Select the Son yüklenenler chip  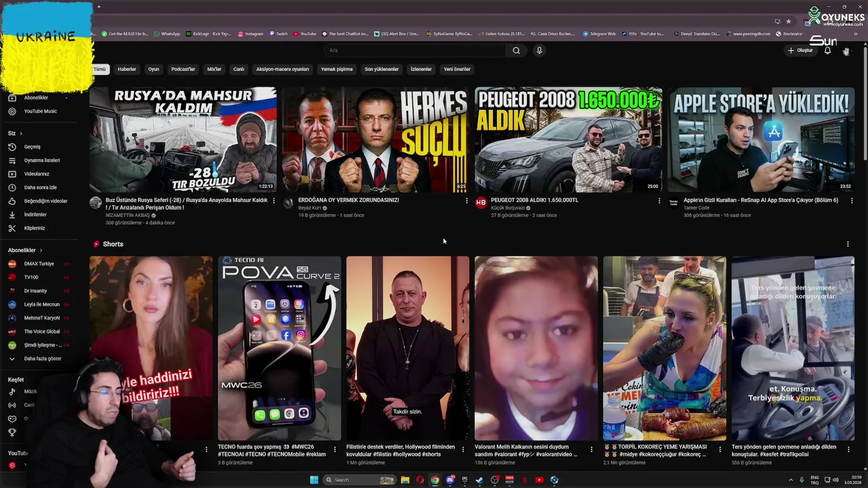click(x=382, y=69)
